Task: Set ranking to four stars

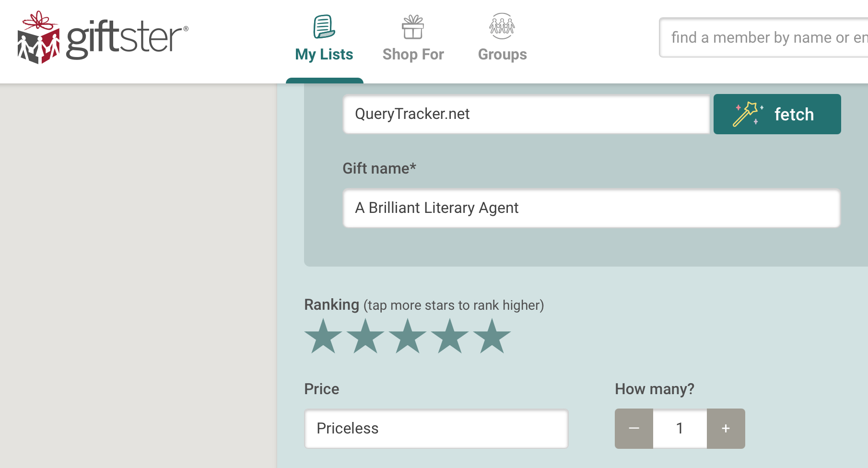Action: coord(450,337)
